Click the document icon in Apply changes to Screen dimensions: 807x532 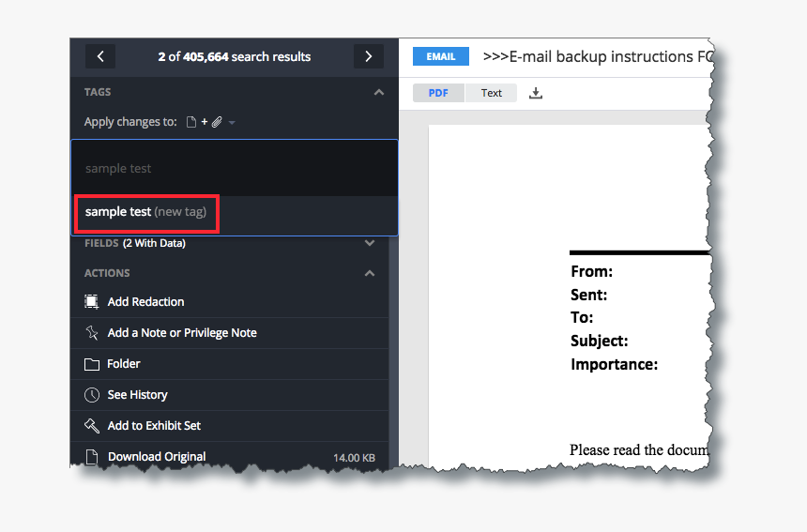coord(191,122)
